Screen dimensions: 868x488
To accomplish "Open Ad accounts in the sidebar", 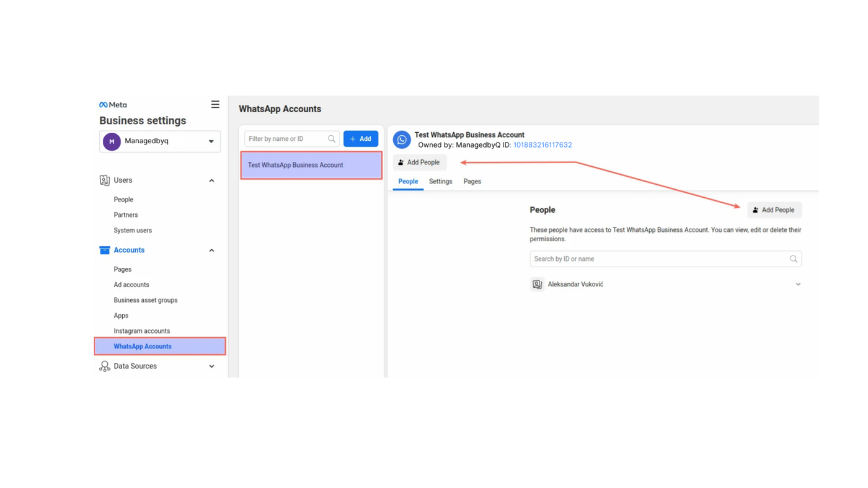I will pos(131,285).
